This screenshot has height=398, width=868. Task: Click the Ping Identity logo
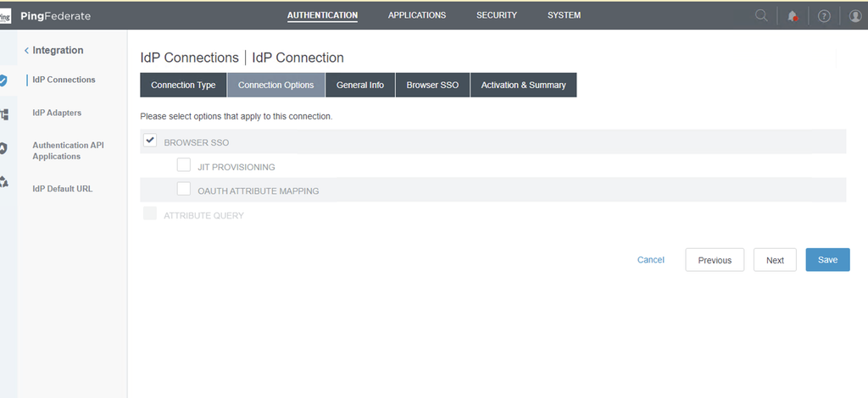[5, 16]
